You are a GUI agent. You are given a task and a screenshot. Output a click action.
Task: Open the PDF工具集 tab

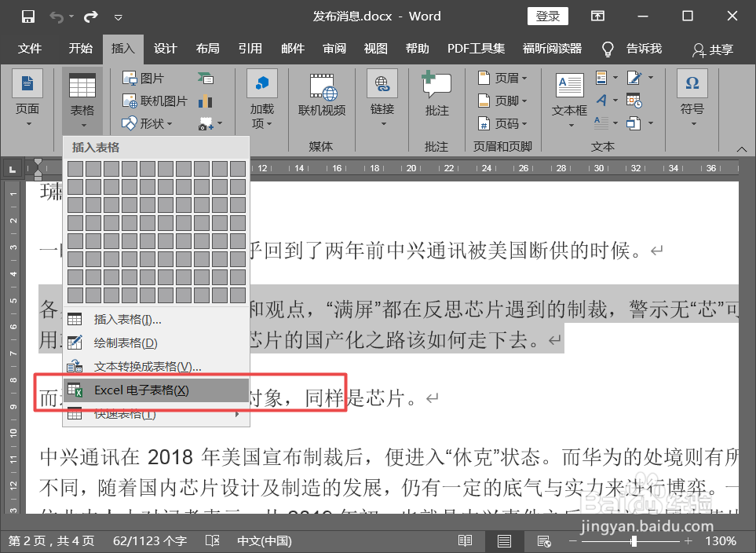tap(476, 48)
